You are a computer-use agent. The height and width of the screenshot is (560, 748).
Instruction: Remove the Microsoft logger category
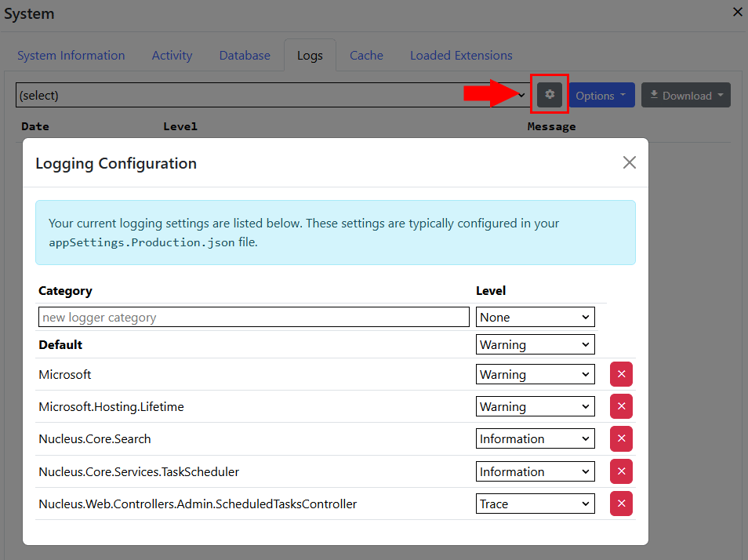pyautogui.click(x=620, y=374)
